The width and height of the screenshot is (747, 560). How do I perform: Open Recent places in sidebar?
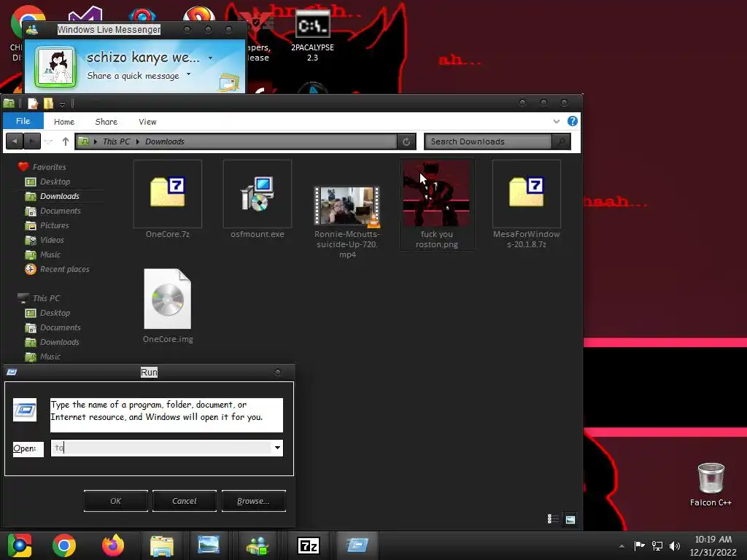[x=64, y=269]
